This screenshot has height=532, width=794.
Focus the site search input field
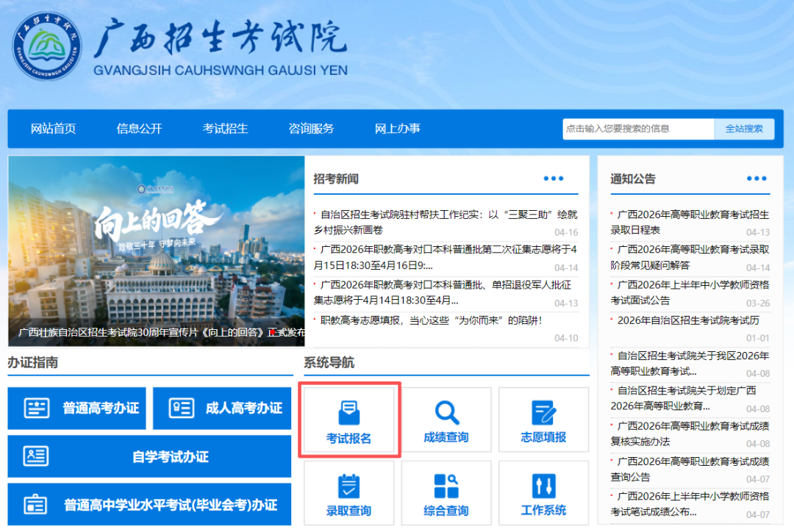point(639,129)
